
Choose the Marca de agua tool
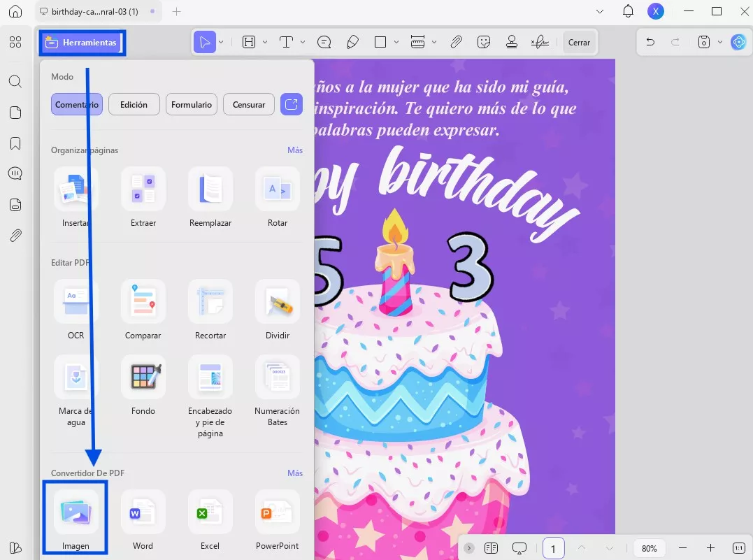coord(76,378)
